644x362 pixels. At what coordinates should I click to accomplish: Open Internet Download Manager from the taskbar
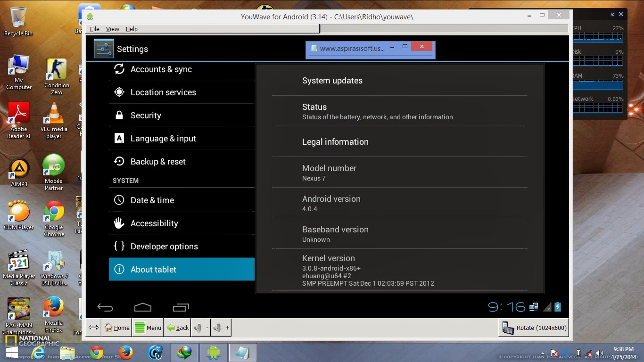pyautogui.click(x=184, y=353)
